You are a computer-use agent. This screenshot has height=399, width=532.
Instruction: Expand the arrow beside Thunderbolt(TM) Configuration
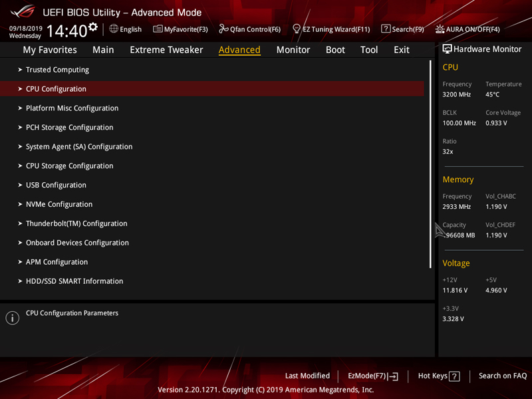click(20, 223)
